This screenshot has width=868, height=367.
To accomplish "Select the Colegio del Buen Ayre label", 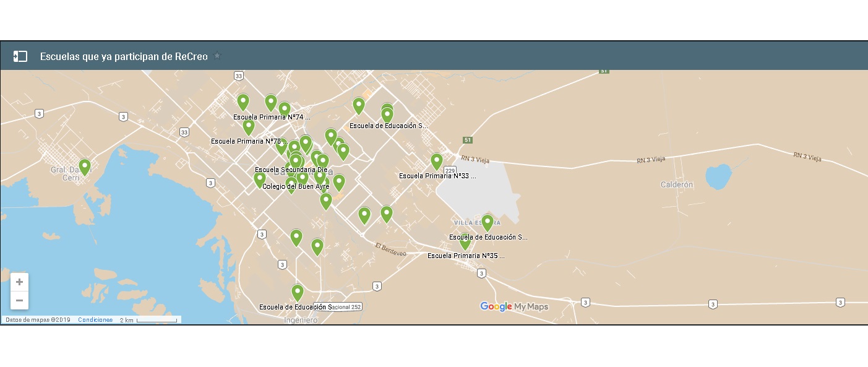I will pos(296,186).
